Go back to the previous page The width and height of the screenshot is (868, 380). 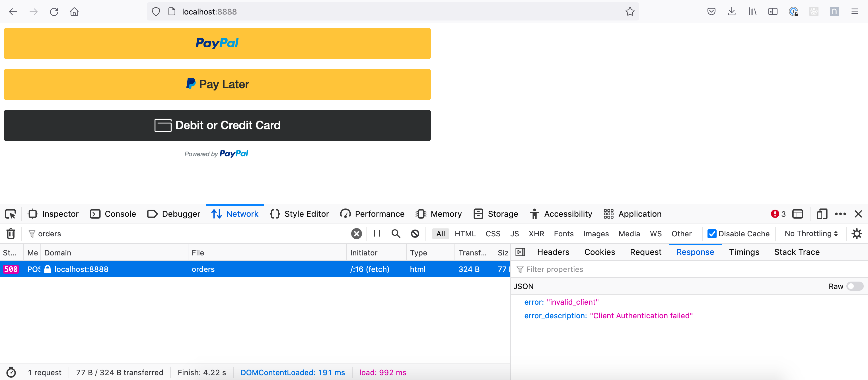pos(13,12)
